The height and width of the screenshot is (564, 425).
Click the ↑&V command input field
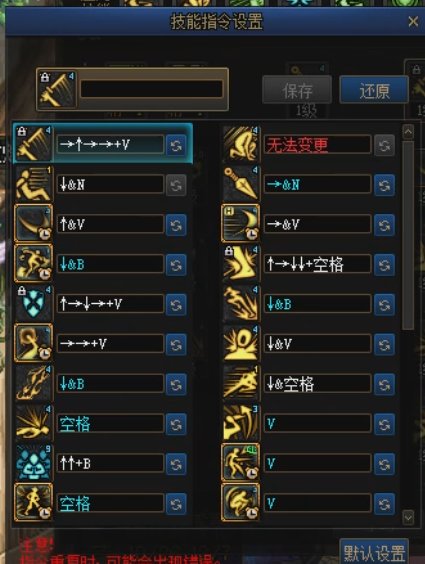tap(110, 224)
